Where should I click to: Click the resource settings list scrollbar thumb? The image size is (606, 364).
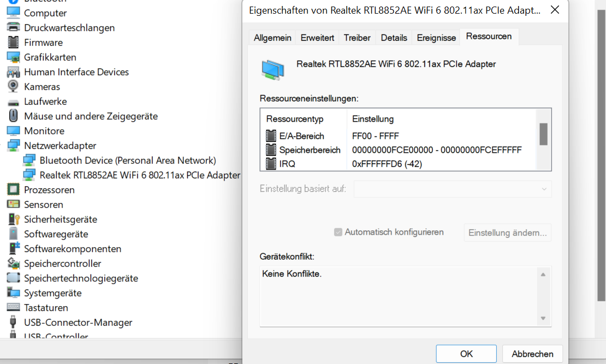(543, 134)
